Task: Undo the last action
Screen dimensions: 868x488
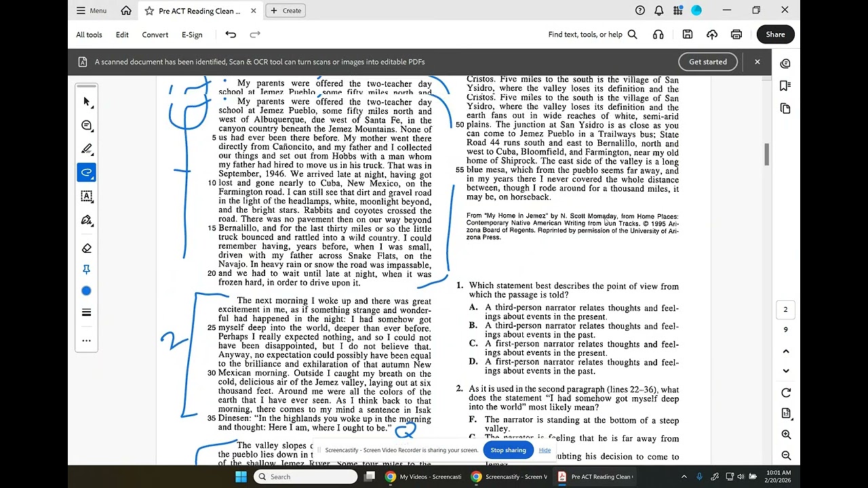Action: 231,35
